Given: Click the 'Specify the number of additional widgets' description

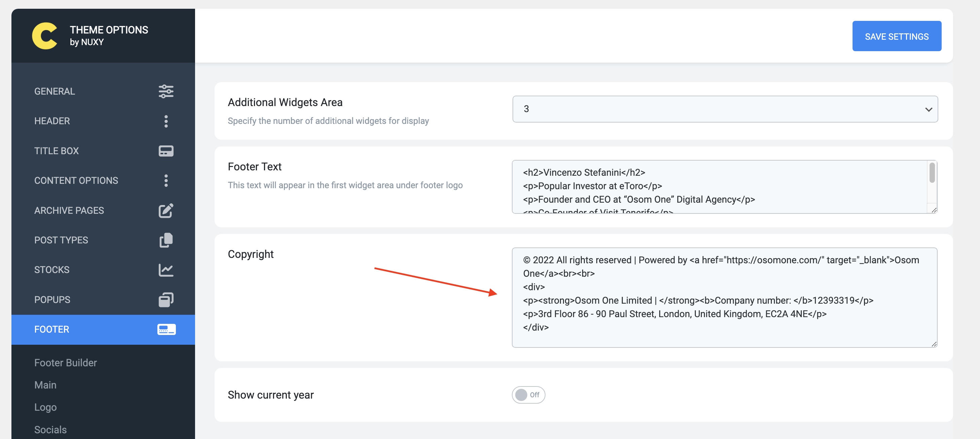Looking at the screenshot, I should [x=328, y=121].
